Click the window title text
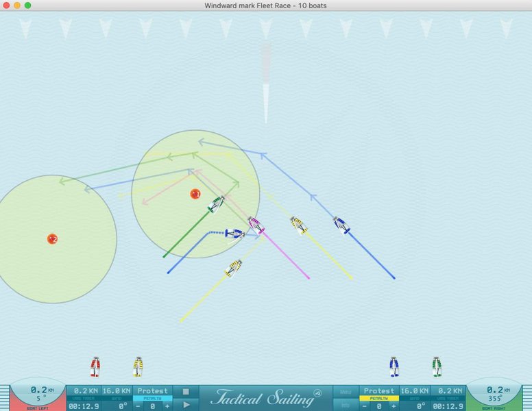This screenshot has height=411, width=532. [266, 5]
